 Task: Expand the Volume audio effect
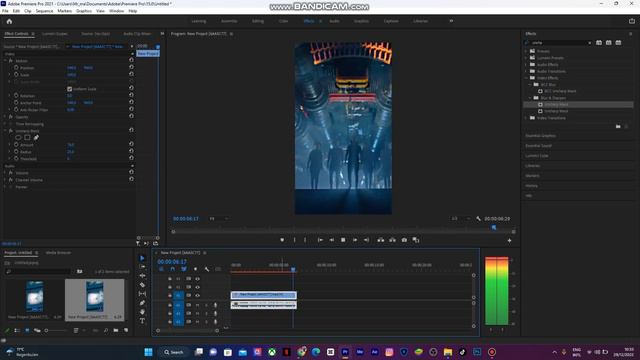[x=5, y=173]
